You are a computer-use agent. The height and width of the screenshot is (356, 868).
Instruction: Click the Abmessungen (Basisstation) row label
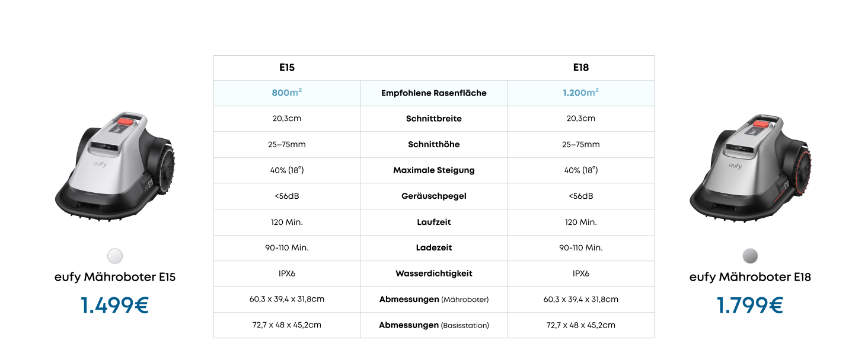pyautogui.click(x=434, y=325)
